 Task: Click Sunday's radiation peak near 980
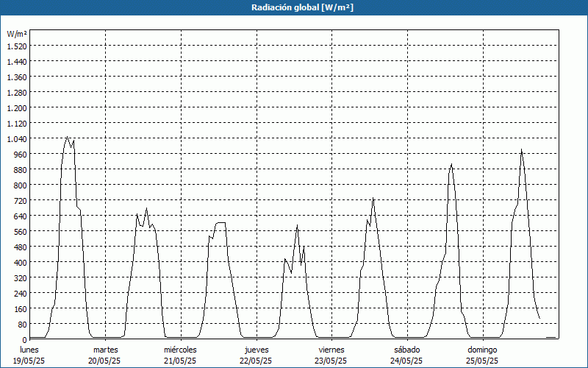[x=521, y=149]
